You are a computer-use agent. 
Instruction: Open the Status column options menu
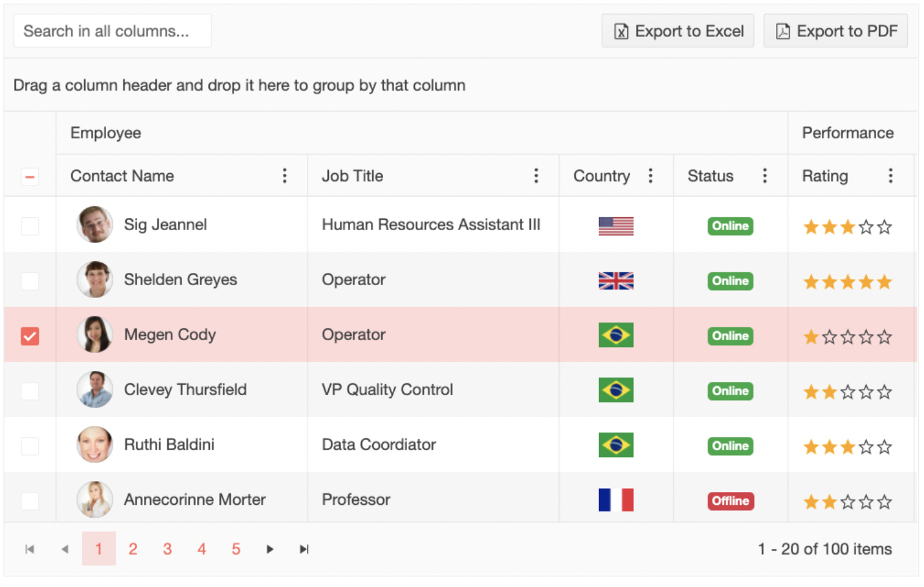(x=764, y=176)
